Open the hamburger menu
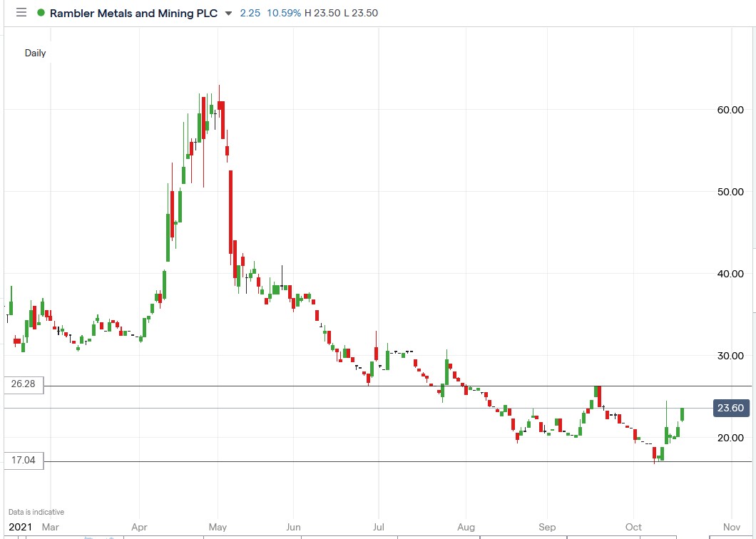 (x=21, y=13)
